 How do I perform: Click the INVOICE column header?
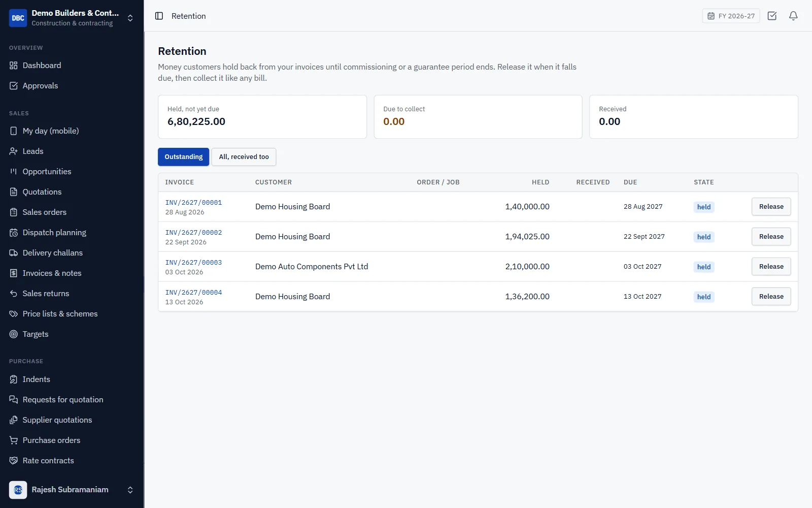click(180, 182)
